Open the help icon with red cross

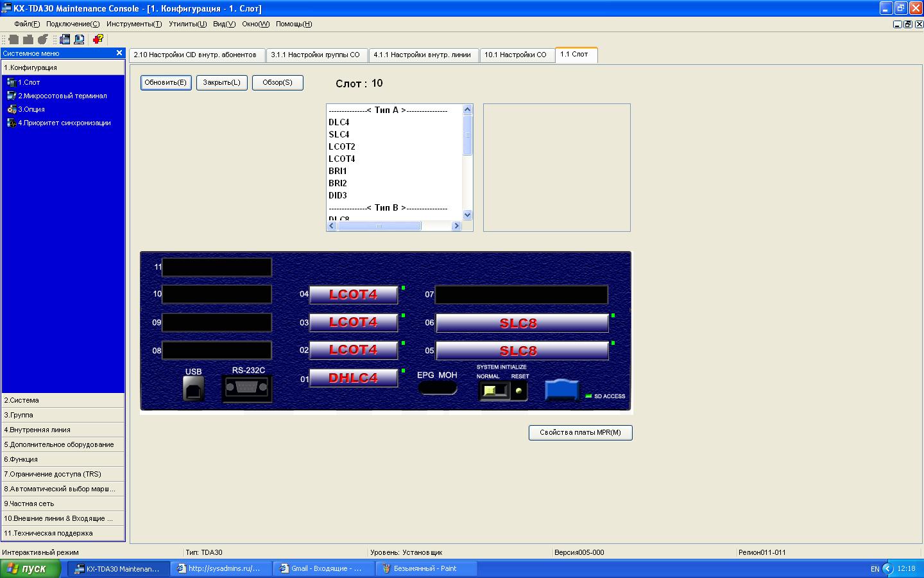[x=98, y=39]
